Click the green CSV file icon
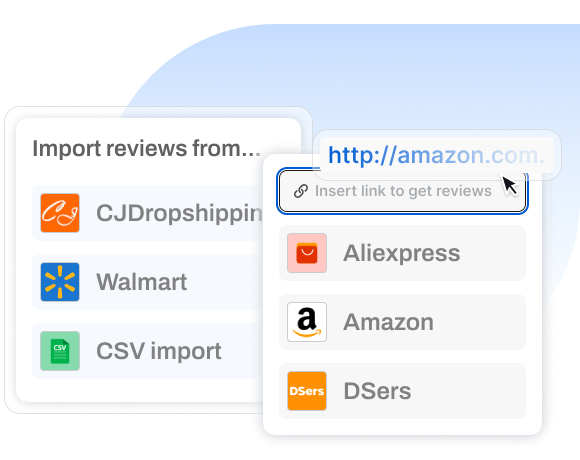 (x=60, y=351)
